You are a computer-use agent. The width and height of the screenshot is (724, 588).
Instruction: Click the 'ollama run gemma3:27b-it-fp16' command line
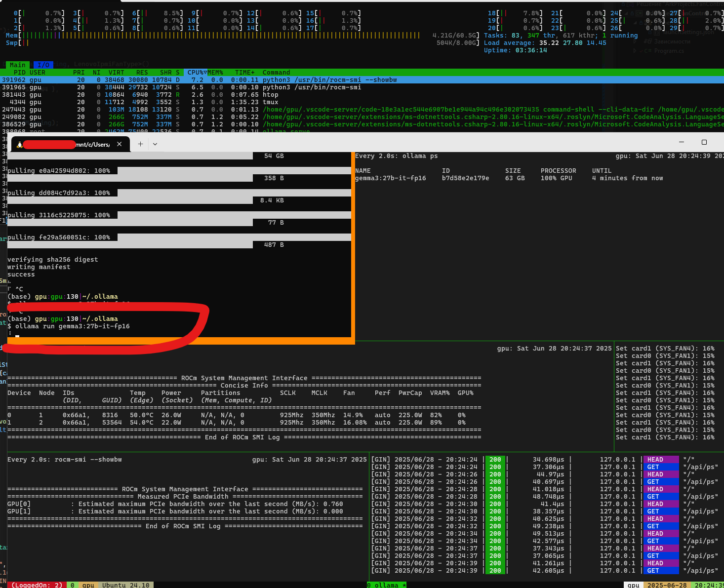point(69,326)
